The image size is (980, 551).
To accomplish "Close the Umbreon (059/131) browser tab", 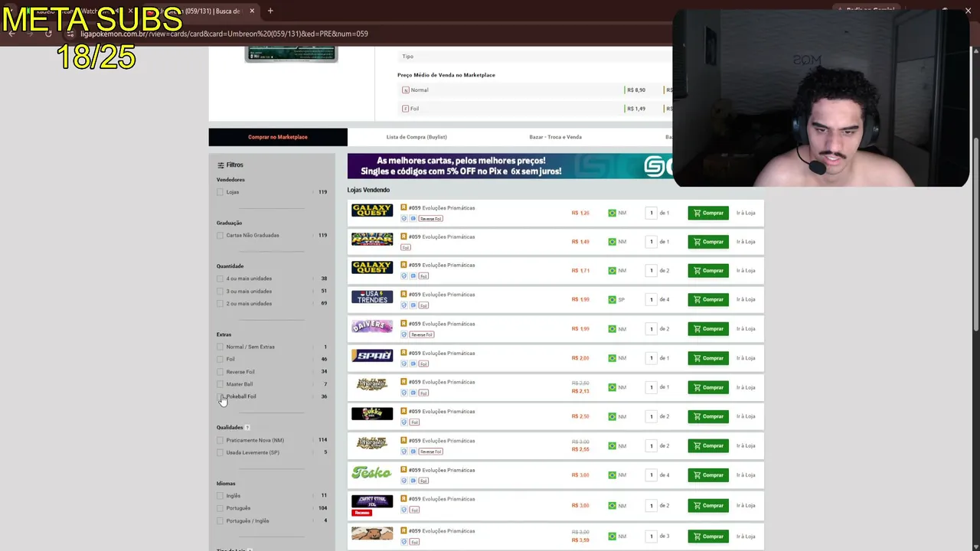I will (x=252, y=11).
